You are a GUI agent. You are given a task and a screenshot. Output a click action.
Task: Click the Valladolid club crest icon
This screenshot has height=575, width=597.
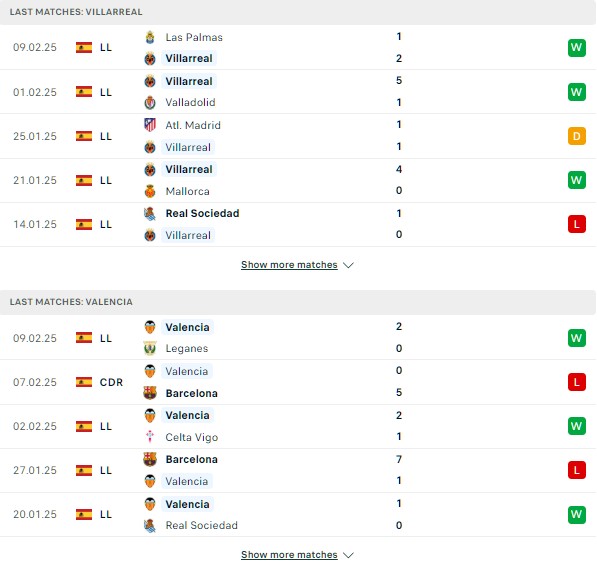[x=150, y=102]
